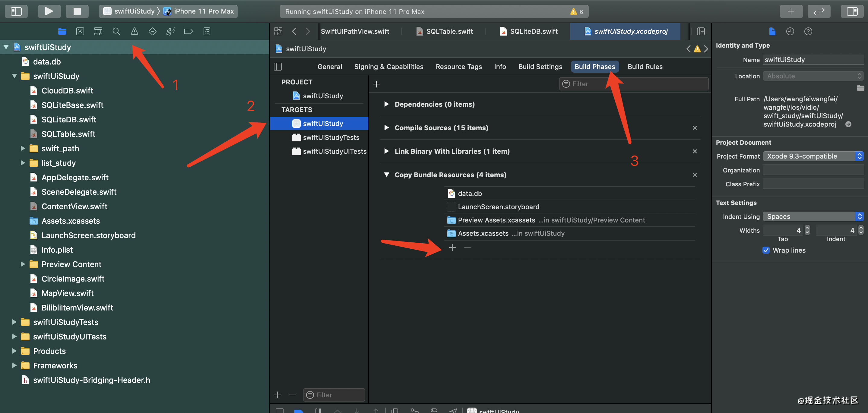Image resolution: width=868 pixels, height=413 pixels.
Task: Open the SQLiteDB.swift editor tab
Action: point(533,31)
